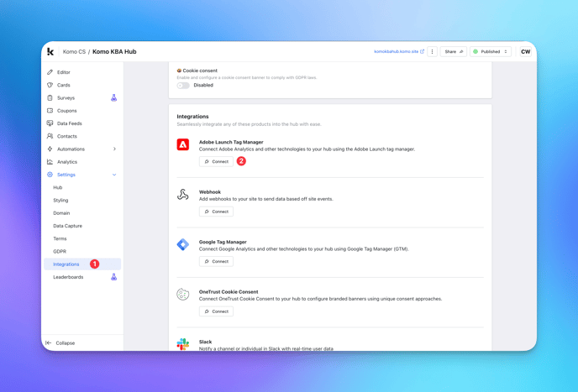This screenshot has height=392, width=578.
Task: Expand the Automations chevron
Action: click(114, 149)
